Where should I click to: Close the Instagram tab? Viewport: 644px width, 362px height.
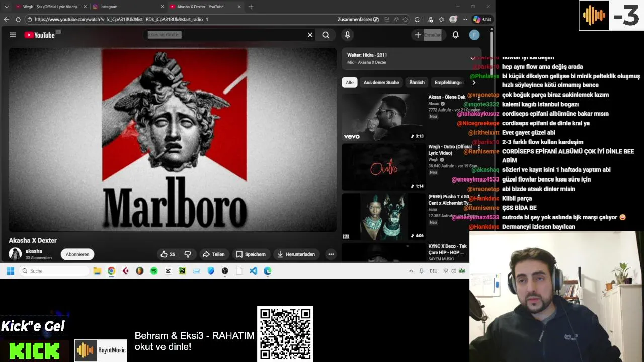click(162, 7)
